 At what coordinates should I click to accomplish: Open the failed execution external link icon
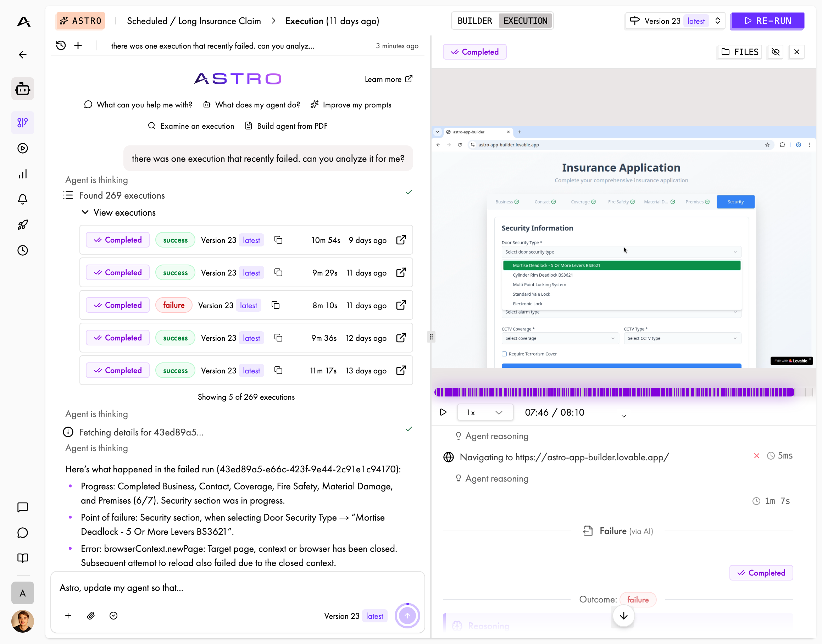(401, 305)
